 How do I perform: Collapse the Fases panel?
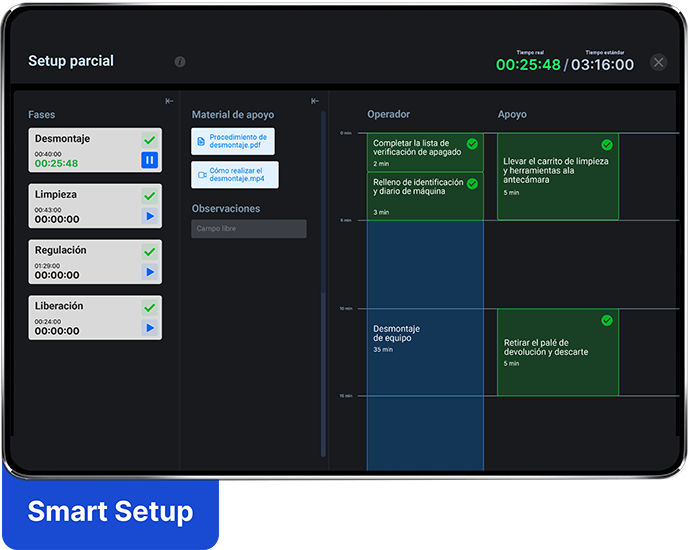170,101
